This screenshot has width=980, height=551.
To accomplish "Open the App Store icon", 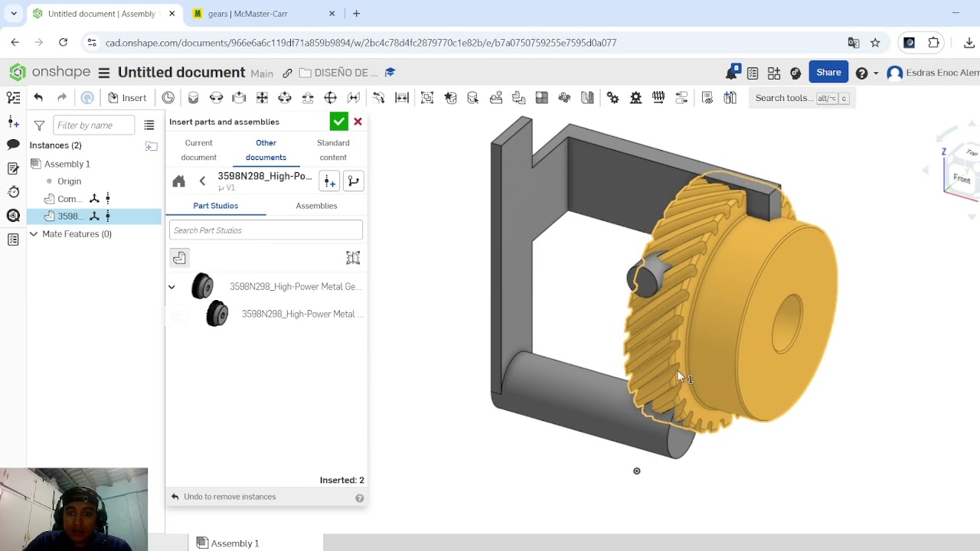I will click(774, 73).
